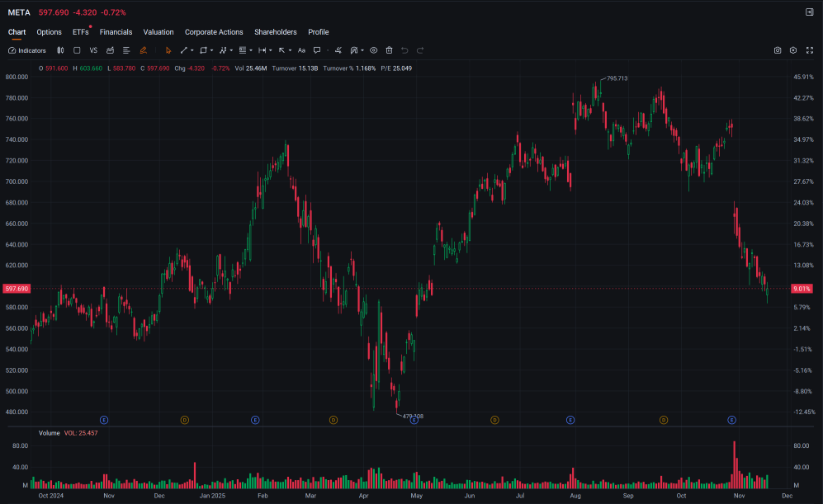Click the 800.000 price axis label
The width and height of the screenshot is (823, 504).
tap(17, 77)
